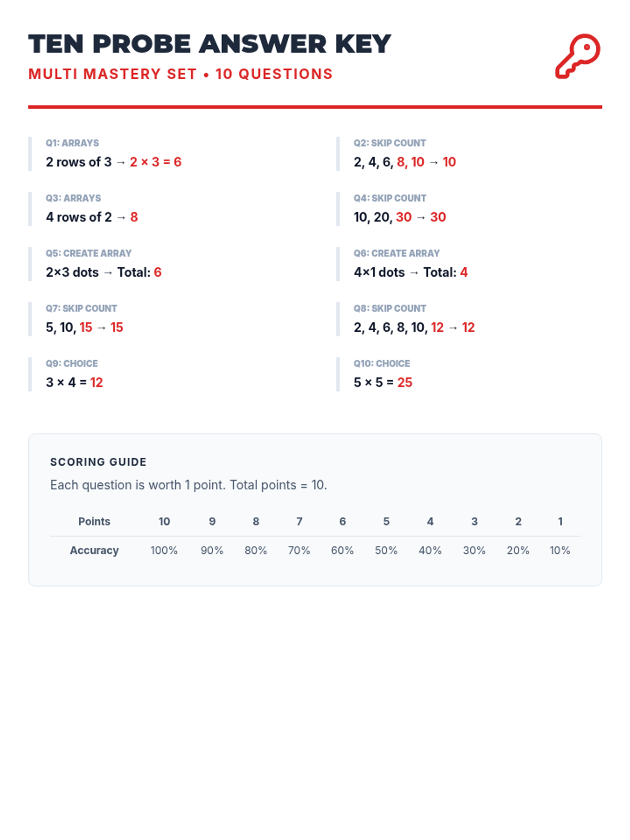
Task: Click the Q2: Skip Count label
Action: [x=389, y=143]
